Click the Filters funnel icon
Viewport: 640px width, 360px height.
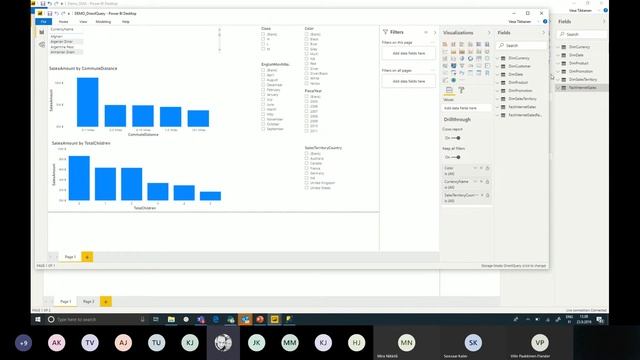(x=385, y=32)
